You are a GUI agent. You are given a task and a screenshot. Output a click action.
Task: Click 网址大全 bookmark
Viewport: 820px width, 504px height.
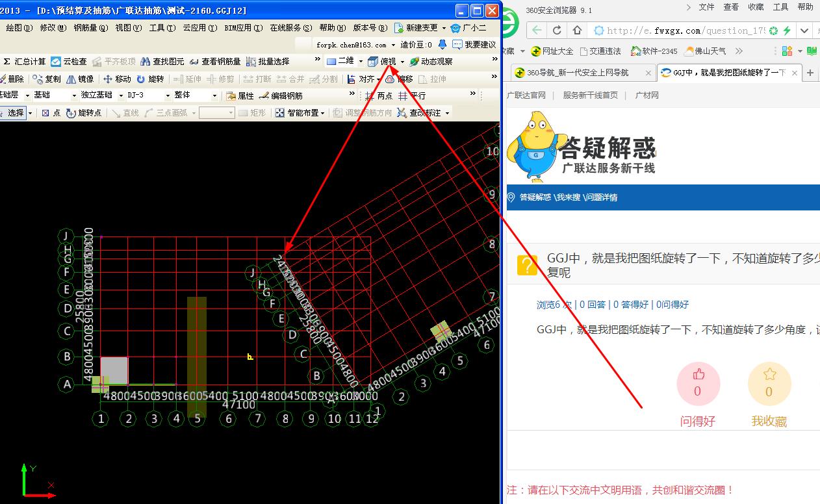pyautogui.click(x=552, y=51)
